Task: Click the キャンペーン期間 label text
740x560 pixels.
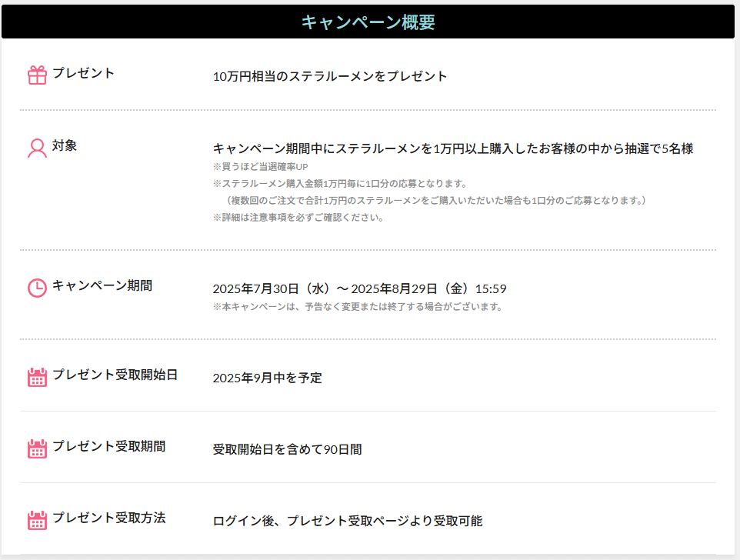Action: 102,286
